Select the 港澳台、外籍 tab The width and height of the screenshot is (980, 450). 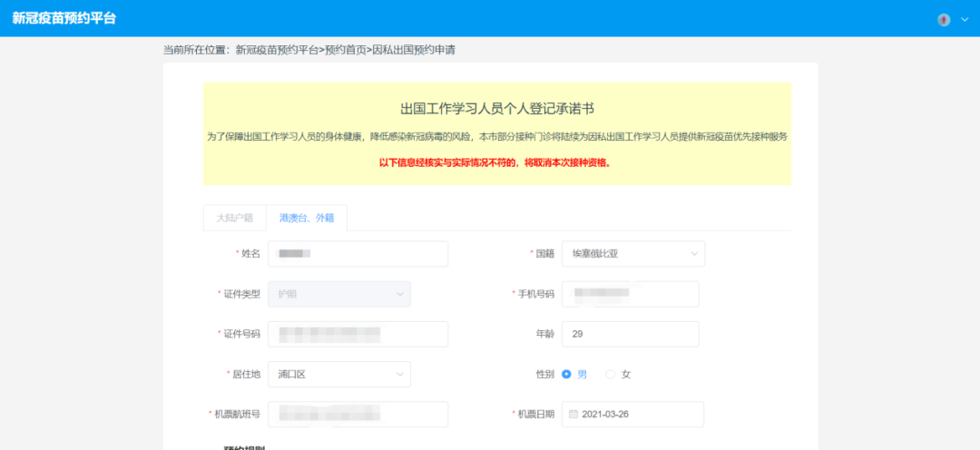(307, 218)
